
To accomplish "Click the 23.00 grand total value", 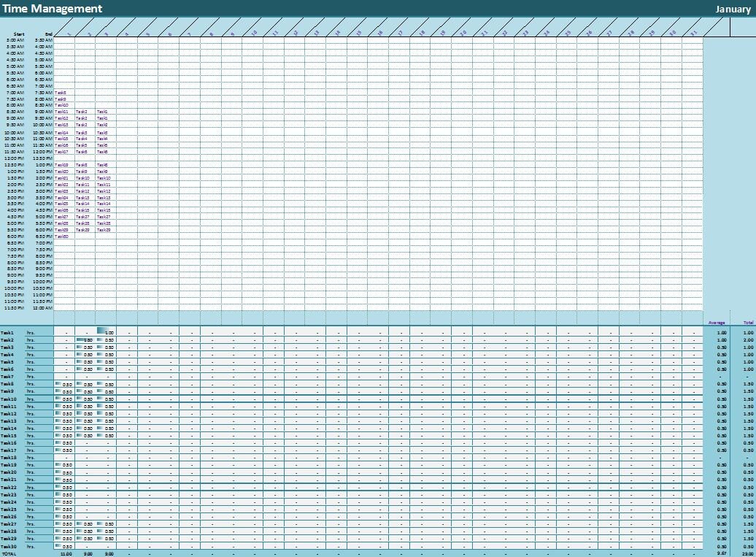I will (747, 553).
